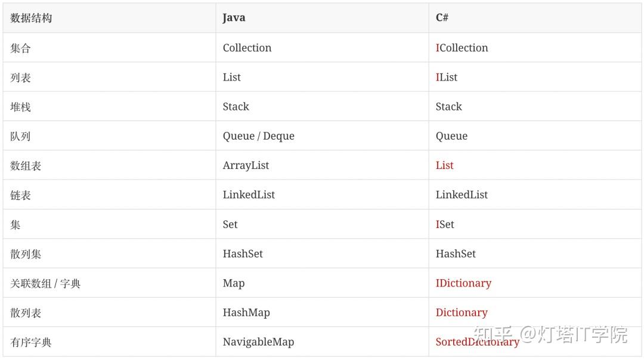
Task: Select the ICollection cell
Action: click(462, 48)
